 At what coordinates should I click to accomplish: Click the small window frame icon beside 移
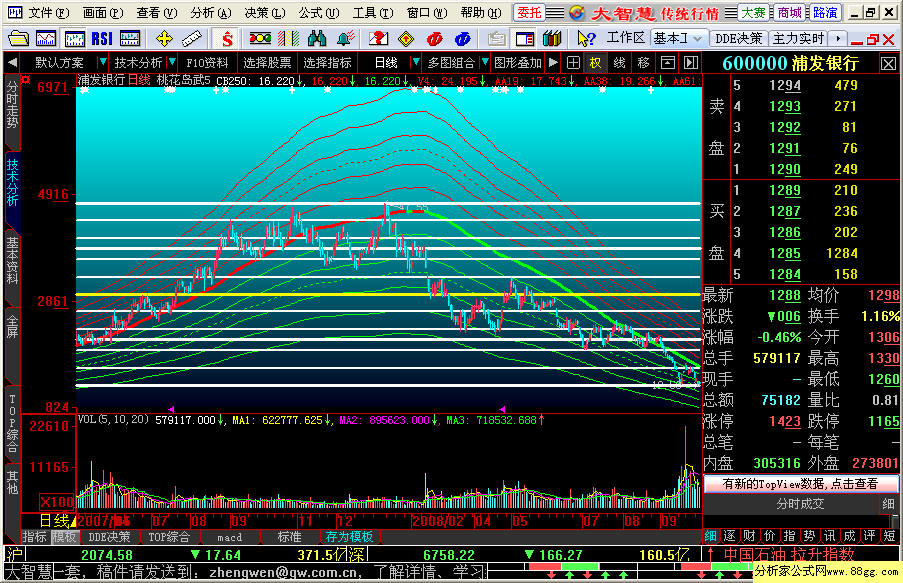667,62
